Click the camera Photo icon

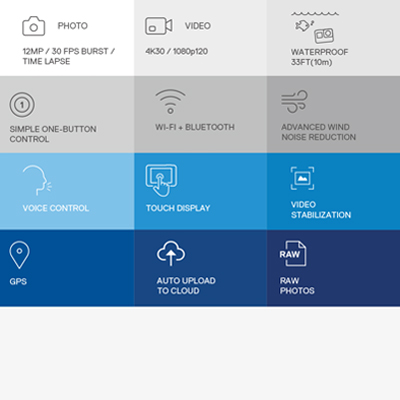[x=34, y=26]
